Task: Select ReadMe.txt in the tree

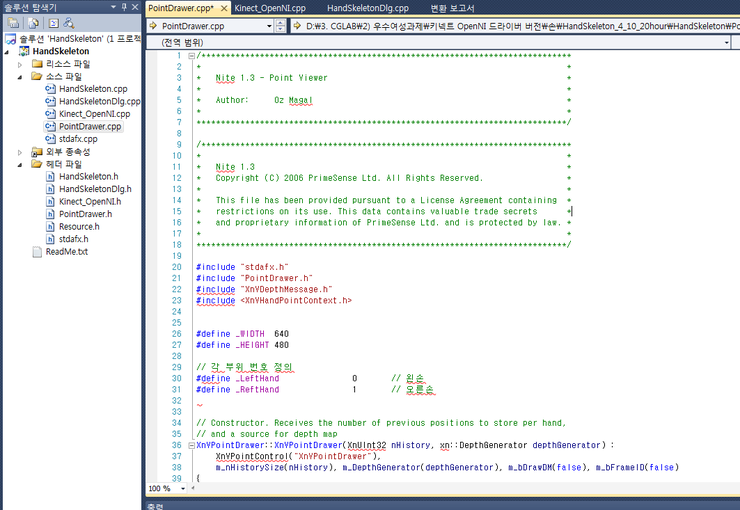Action: [x=67, y=252]
